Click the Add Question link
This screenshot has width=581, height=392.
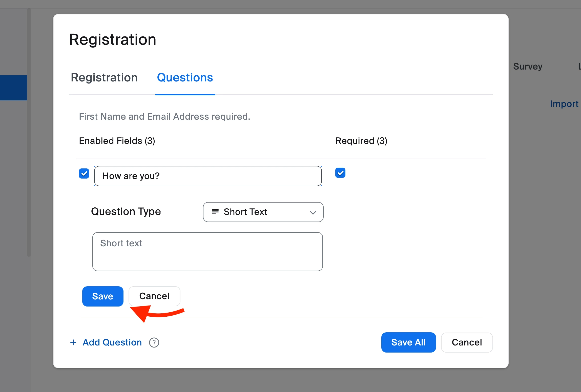point(112,342)
